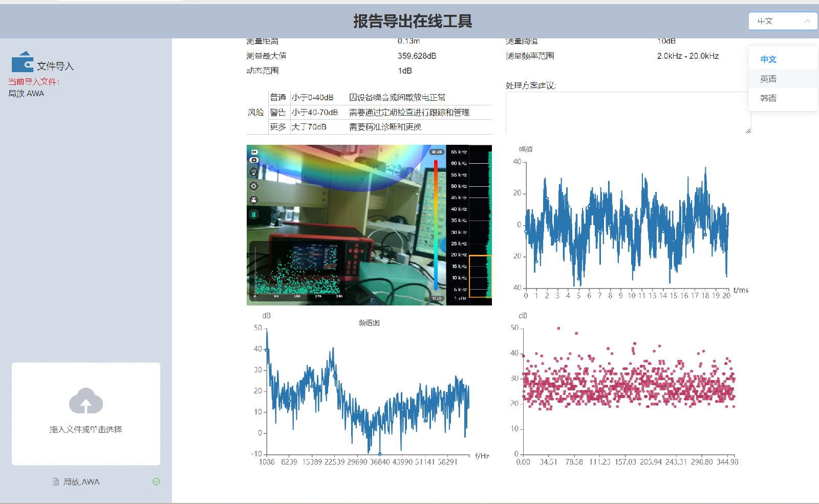Viewport: 819px width, 504px height.
Task: Click the rainbow dB color scale bar
Action: click(436, 225)
